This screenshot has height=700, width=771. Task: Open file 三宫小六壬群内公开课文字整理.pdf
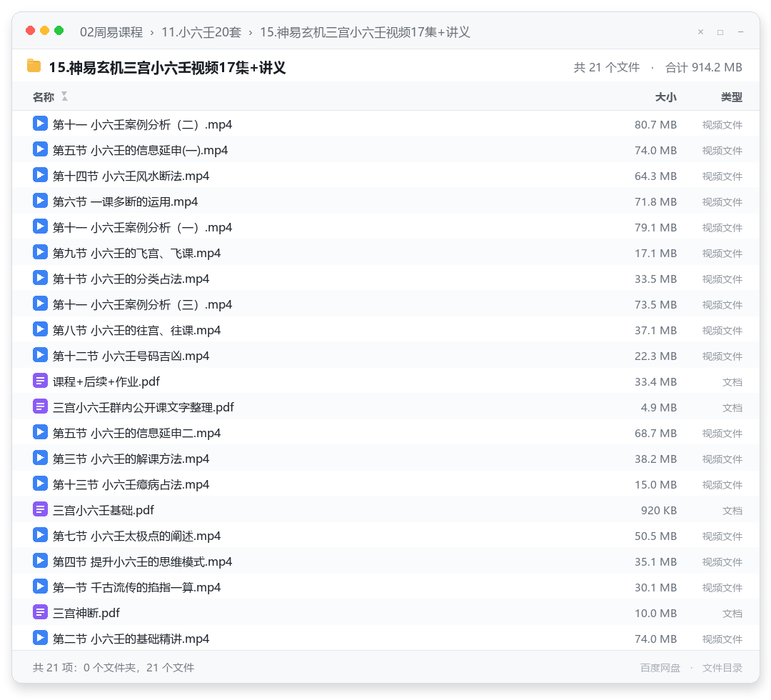click(x=143, y=407)
